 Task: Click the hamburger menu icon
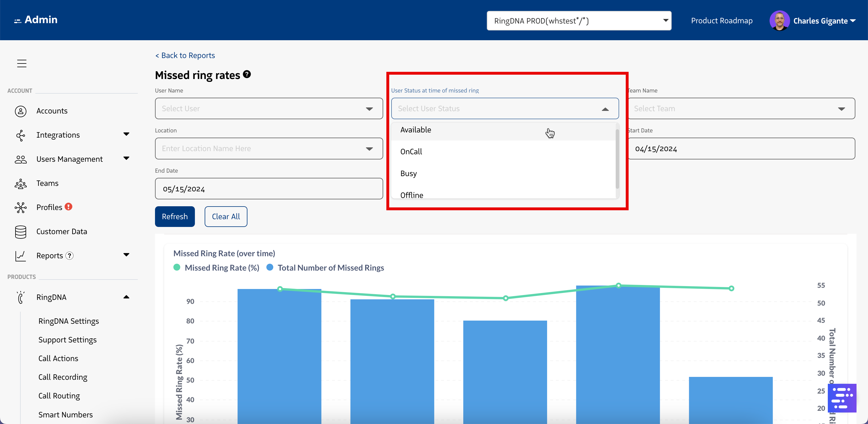22,63
